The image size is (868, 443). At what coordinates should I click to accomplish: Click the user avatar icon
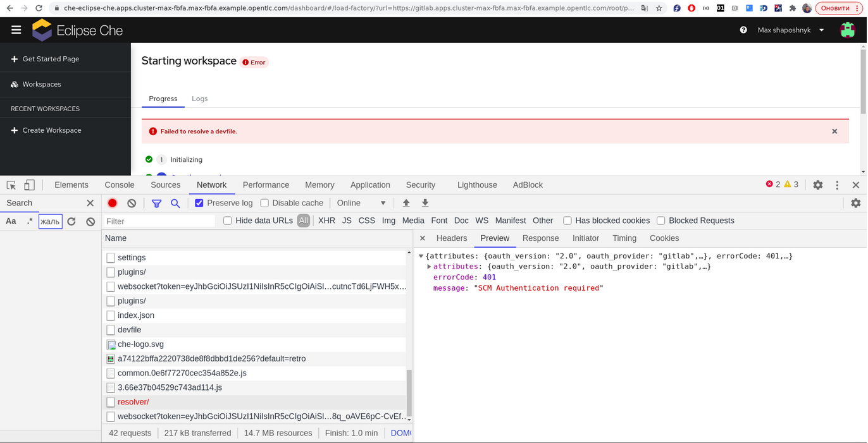pyautogui.click(x=847, y=30)
